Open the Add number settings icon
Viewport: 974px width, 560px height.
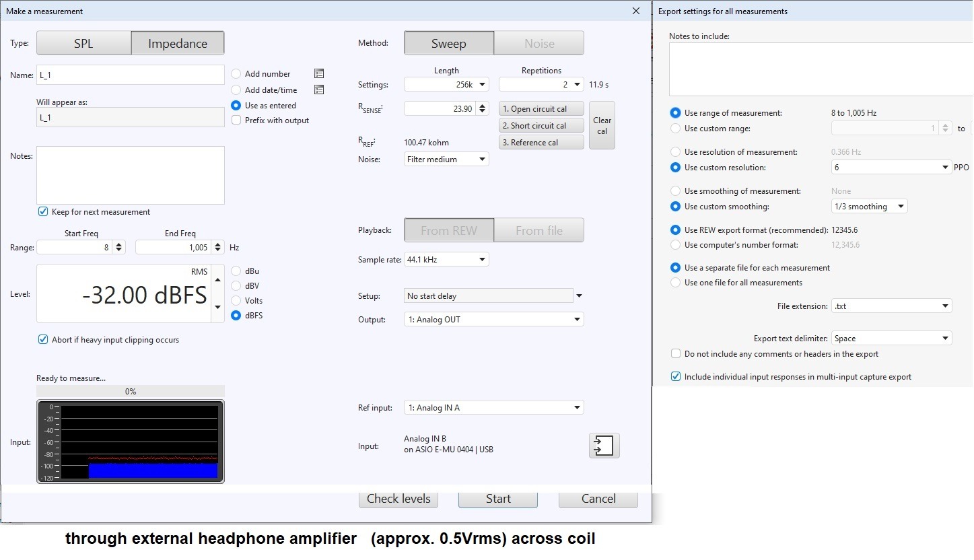(319, 74)
